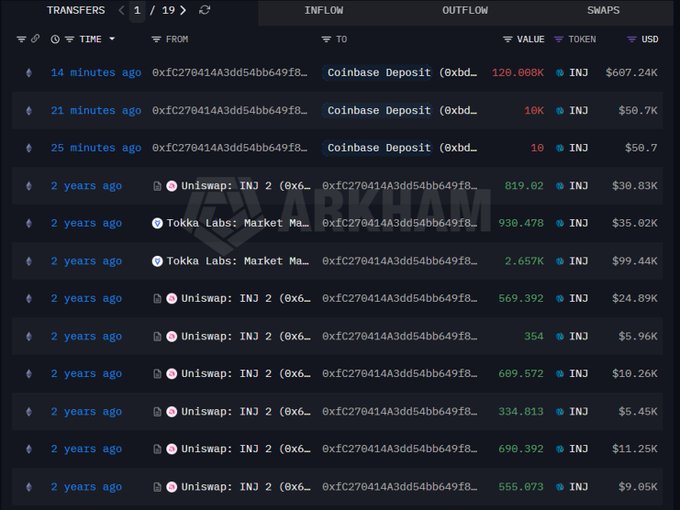The height and width of the screenshot is (510, 680).
Task: Edit the current page number field
Action: (x=137, y=10)
